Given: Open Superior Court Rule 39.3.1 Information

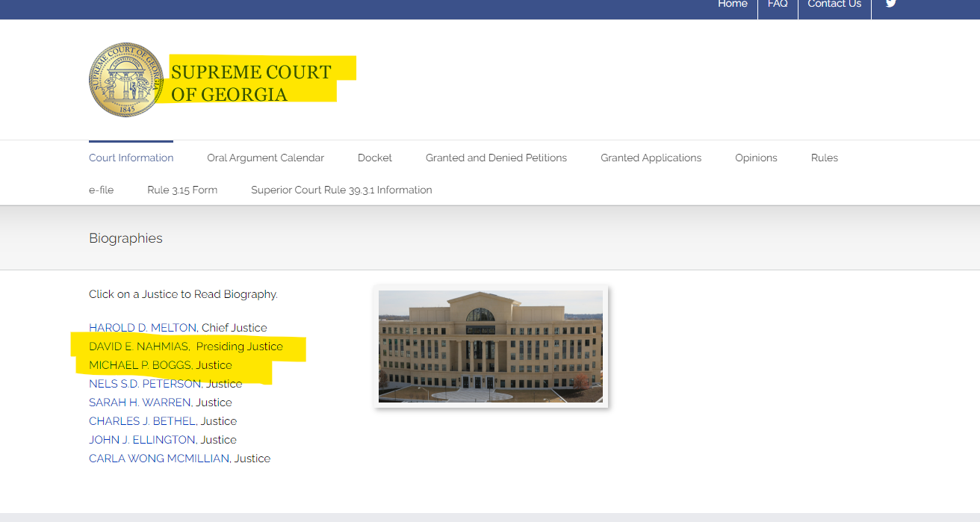Looking at the screenshot, I should 341,190.
